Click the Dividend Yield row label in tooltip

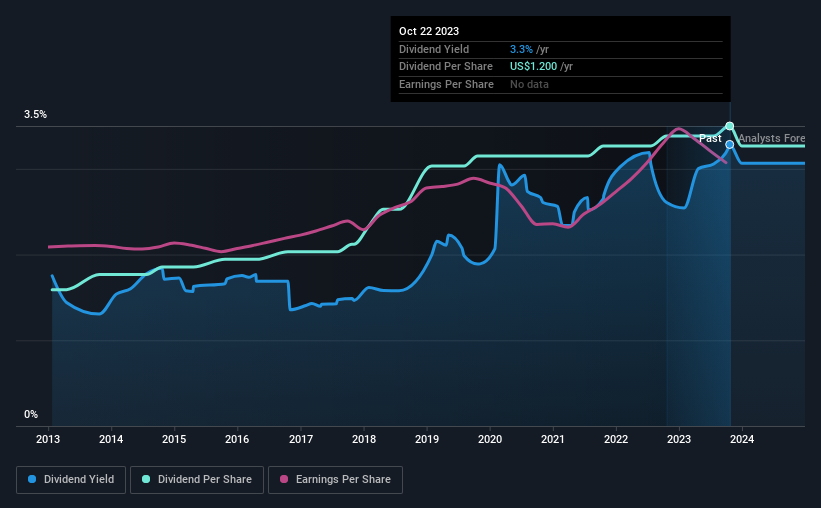coord(434,49)
